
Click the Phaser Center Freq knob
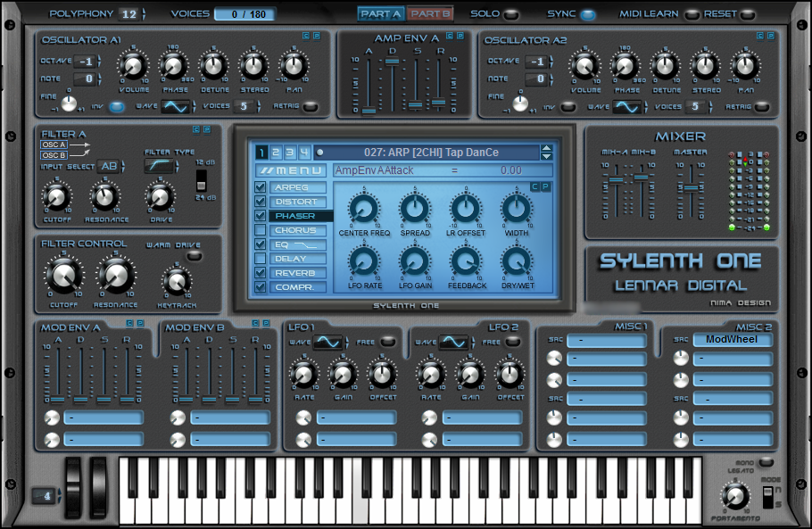pyautogui.click(x=364, y=209)
